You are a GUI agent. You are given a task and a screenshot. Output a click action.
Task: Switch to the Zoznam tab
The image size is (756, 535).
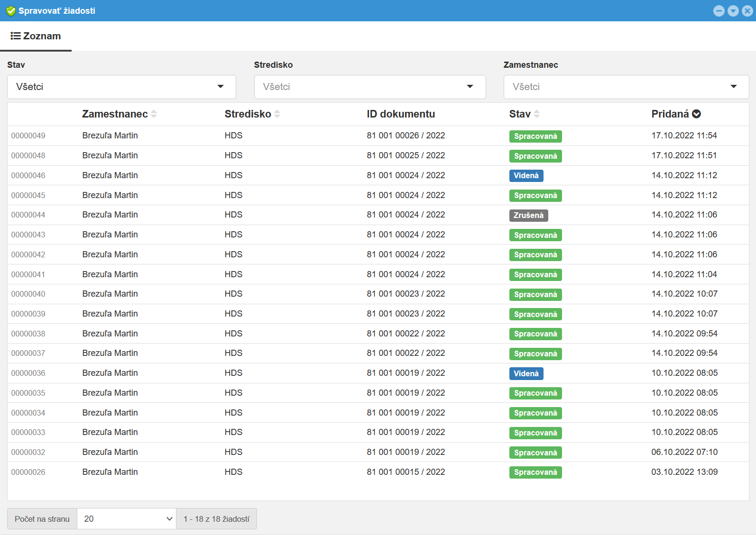pos(36,36)
